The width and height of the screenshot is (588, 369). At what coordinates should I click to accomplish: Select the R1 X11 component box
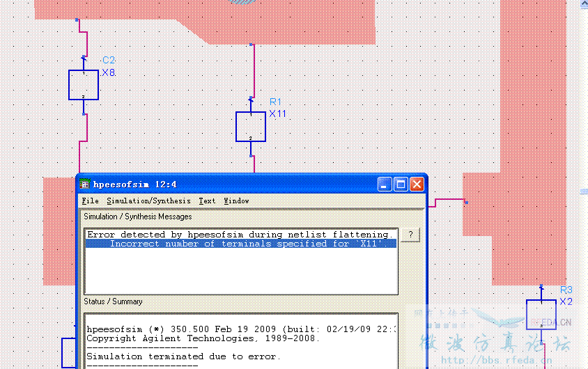pyautogui.click(x=251, y=127)
